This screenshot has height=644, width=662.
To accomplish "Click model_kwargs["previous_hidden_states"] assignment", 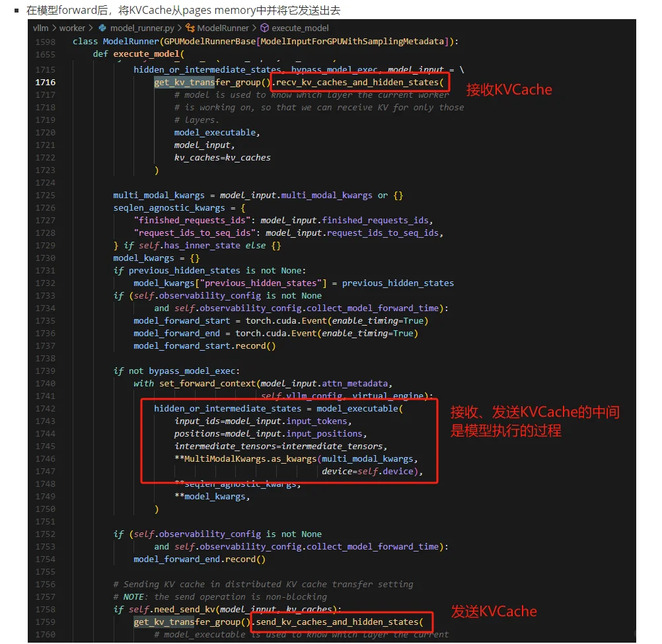I will [x=294, y=283].
